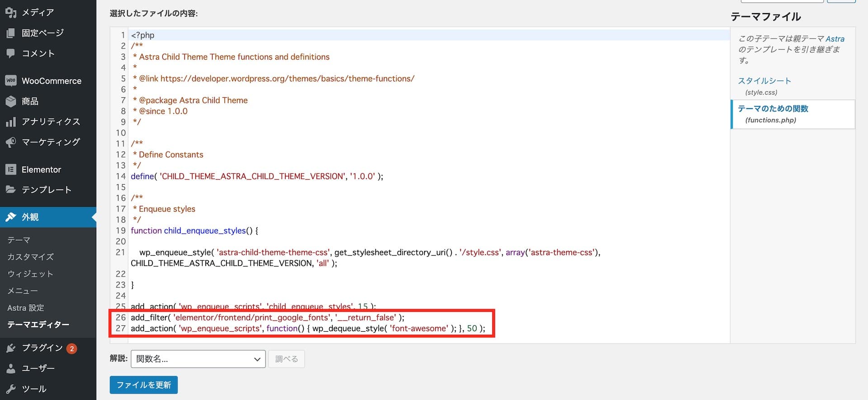Click the plugins update count badge
The image size is (868, 400).
[x=71, y=348]
